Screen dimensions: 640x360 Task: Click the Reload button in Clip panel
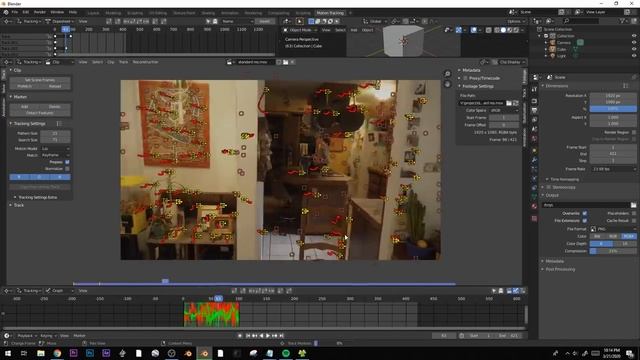tap(55, 86)
